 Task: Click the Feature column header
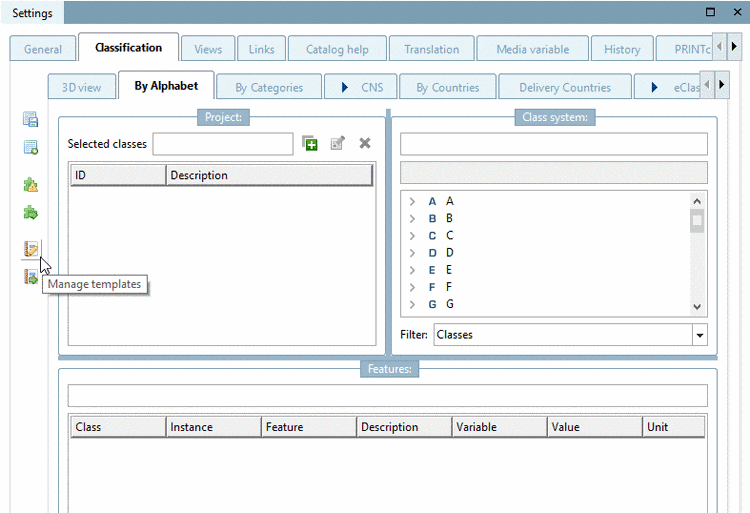(x=309, y=426)
